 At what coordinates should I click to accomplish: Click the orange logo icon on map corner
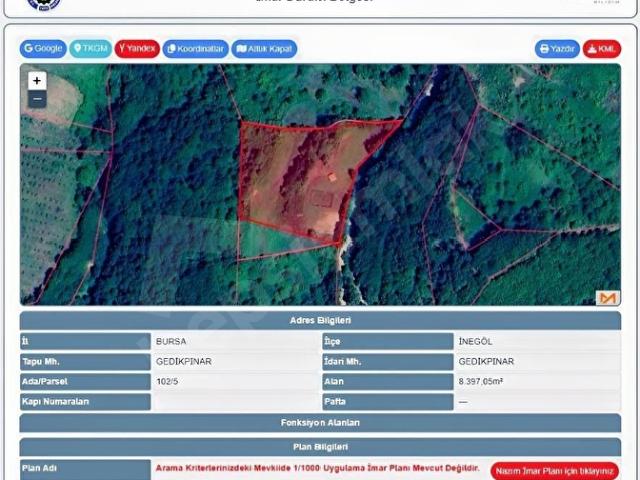click(x=608, y=298)
